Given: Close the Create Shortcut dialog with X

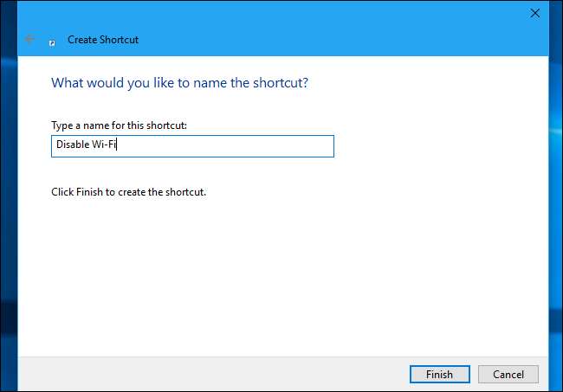Looking at the screenshot, I should click(x=534, y=14).
